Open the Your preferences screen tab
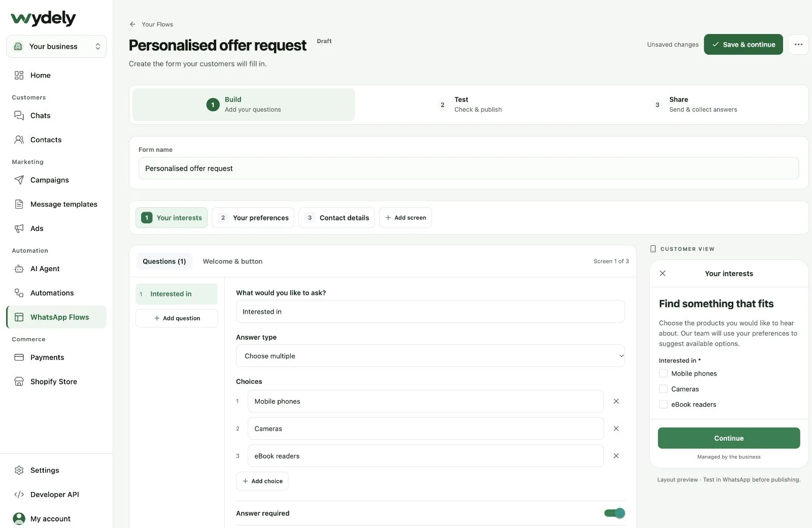Viewport: 812px width, 528px height. (x=253, y=217)
